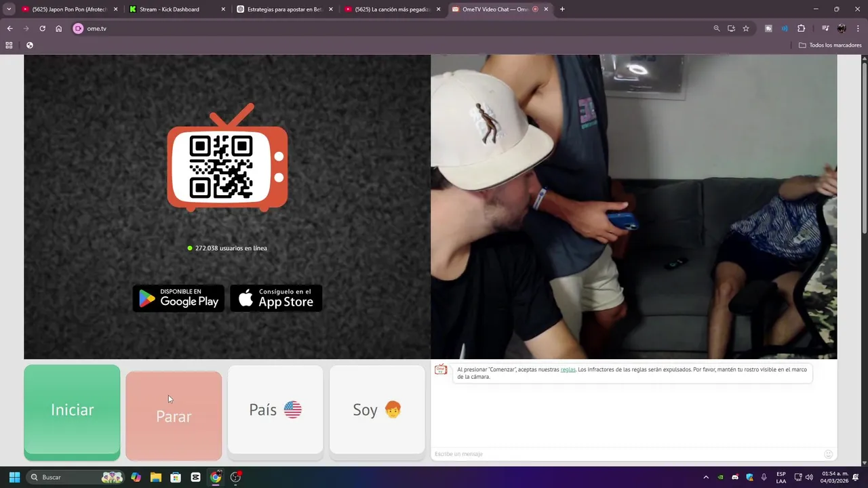Click the OmeTV avatar icon beside rules message
The width and height of the screenshot is (868, 488).
[x=441, y=369]
